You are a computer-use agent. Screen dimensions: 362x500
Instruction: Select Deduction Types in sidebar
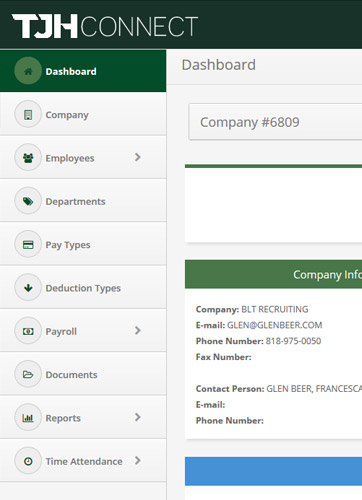tap(83, 287)
